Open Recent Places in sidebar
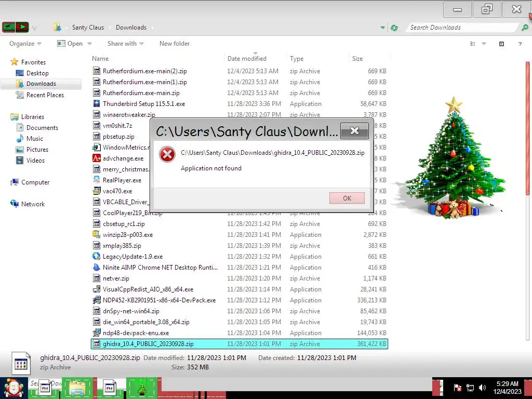 coord(45,95)
